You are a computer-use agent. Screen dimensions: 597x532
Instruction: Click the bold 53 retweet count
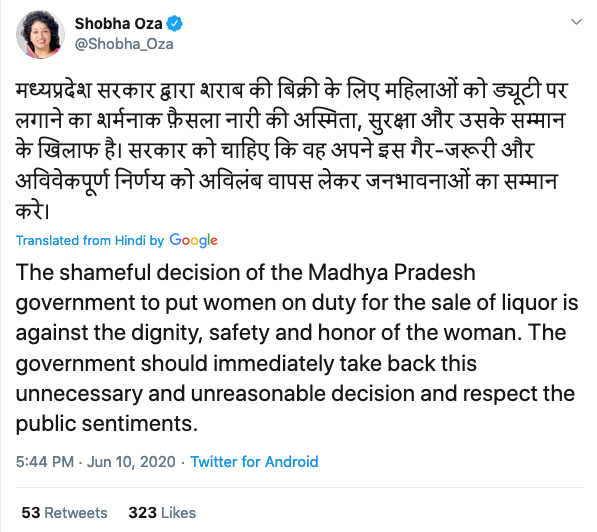tap(31, 513)
